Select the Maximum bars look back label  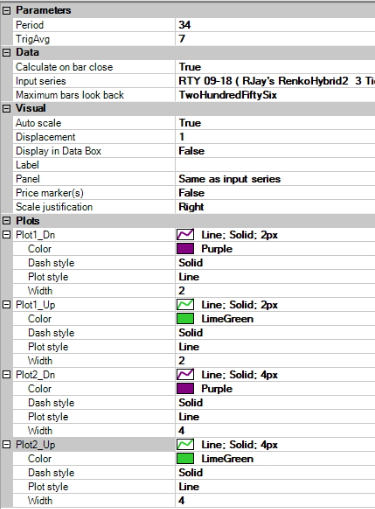tap(70, 95)
